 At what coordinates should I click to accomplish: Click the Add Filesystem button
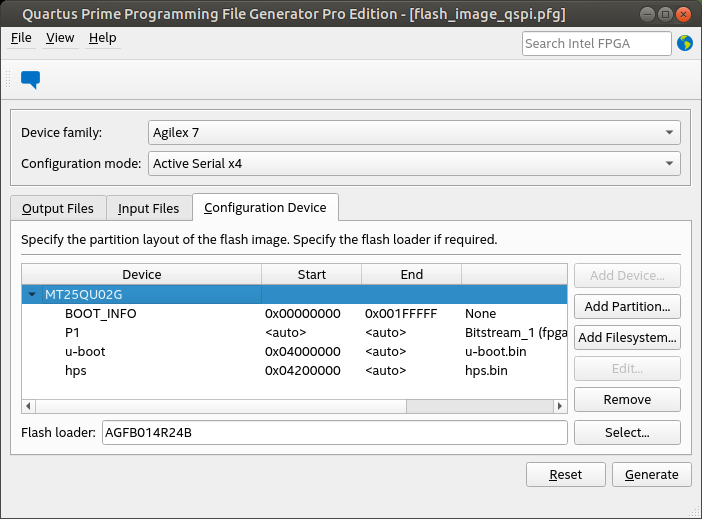pos(627,337)
